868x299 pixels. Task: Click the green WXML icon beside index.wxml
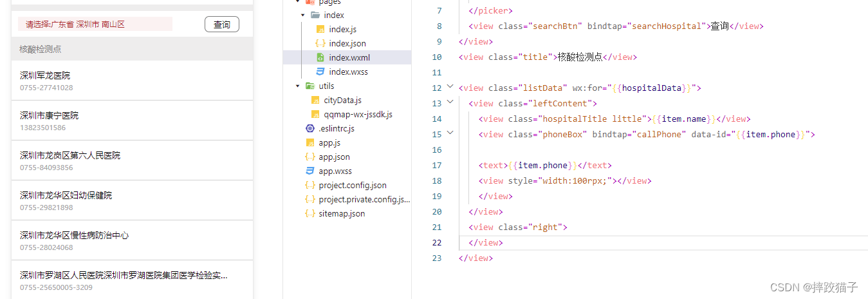point(320,58)
